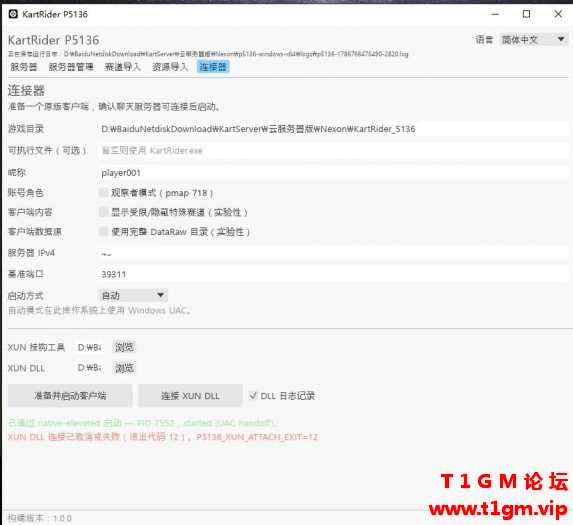Click the log file path text under title
Image resolution: width=573 pixels, height=525 pixels.
(208, 54)
